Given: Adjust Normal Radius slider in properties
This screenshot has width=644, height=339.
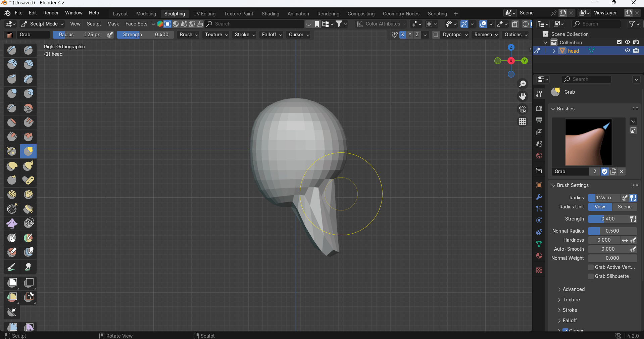Looking at the screenshot, I should coord(612,231).
